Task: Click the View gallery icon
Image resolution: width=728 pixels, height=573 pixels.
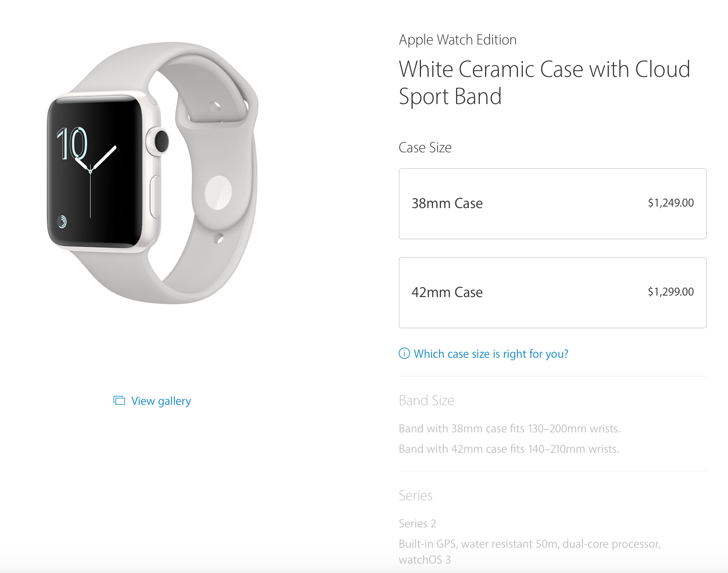Action: 119,400
